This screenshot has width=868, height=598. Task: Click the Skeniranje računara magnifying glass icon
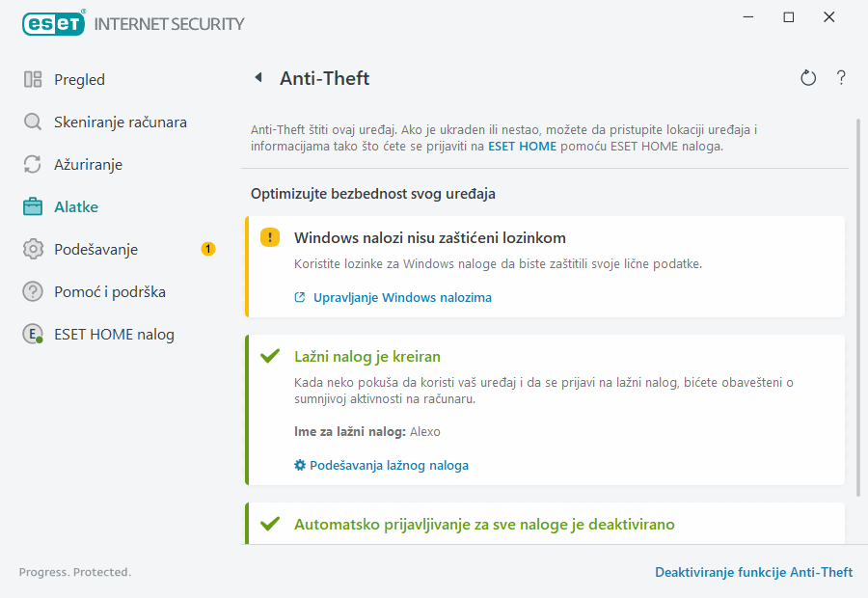32,122
